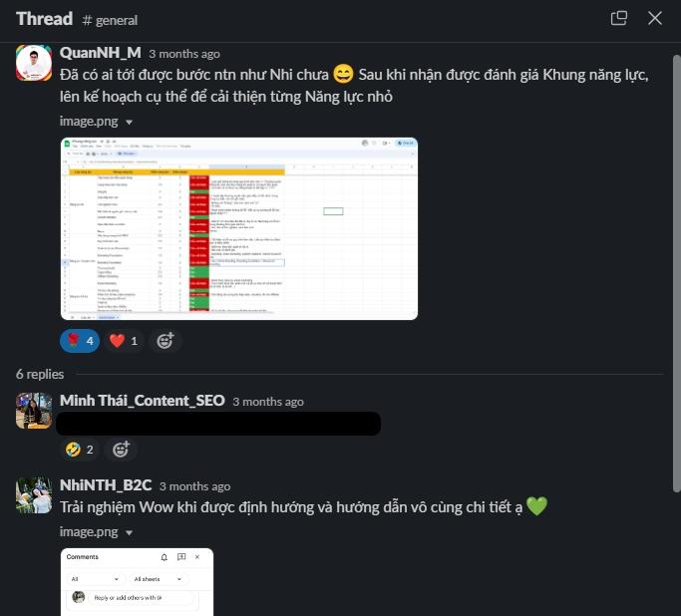Toggle the red heart reaction
The height and width of the screenshot is (616, 681).
coord(124,341)
